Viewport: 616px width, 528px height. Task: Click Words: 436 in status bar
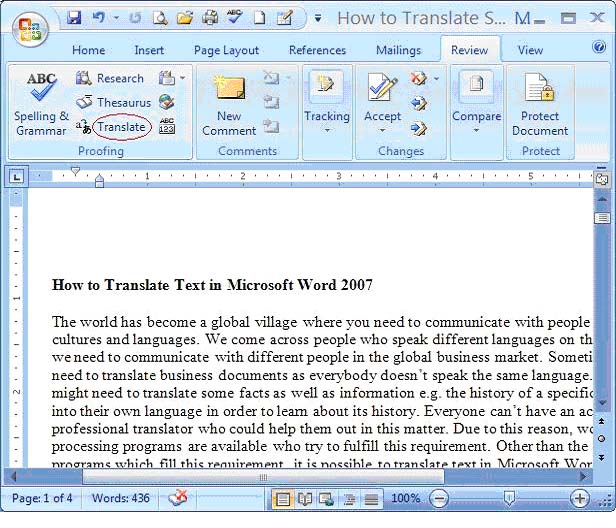click(x=121, y=498)
